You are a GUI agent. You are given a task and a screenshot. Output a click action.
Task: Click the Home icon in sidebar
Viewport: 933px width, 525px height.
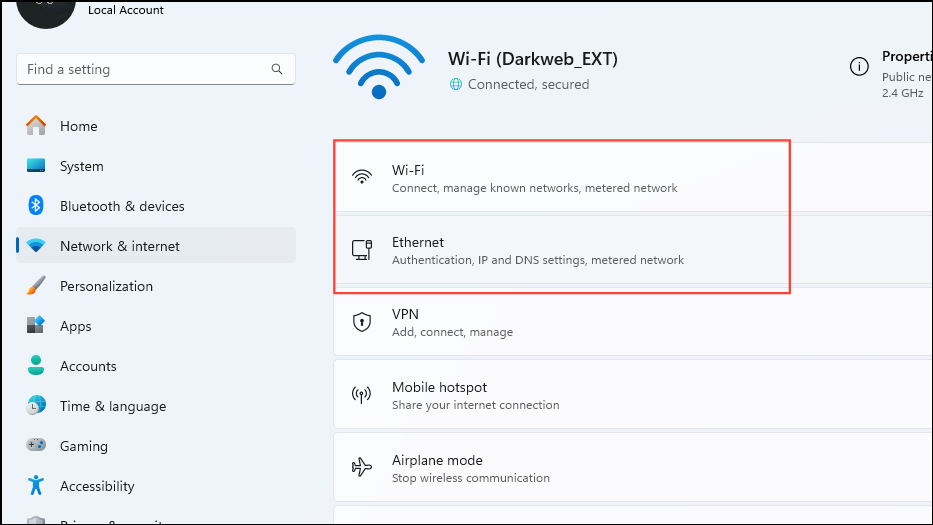pyautogui.click(x=36, y=126)
